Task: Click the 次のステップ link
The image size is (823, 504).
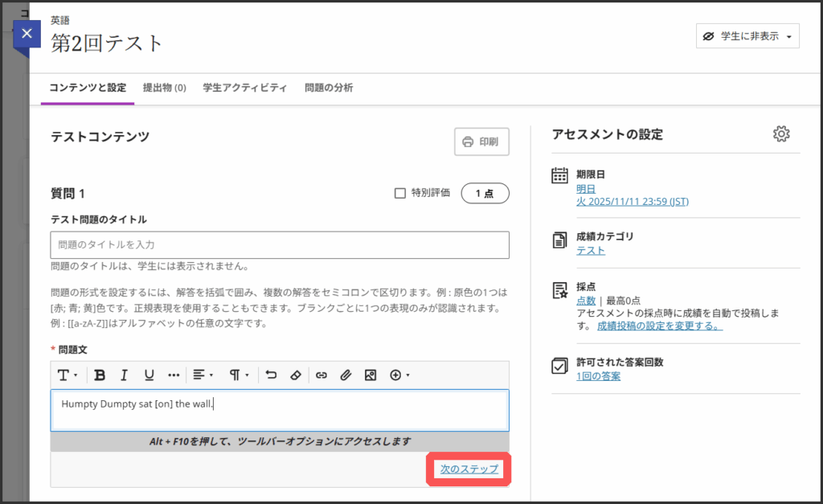Action: coord(469,469)
